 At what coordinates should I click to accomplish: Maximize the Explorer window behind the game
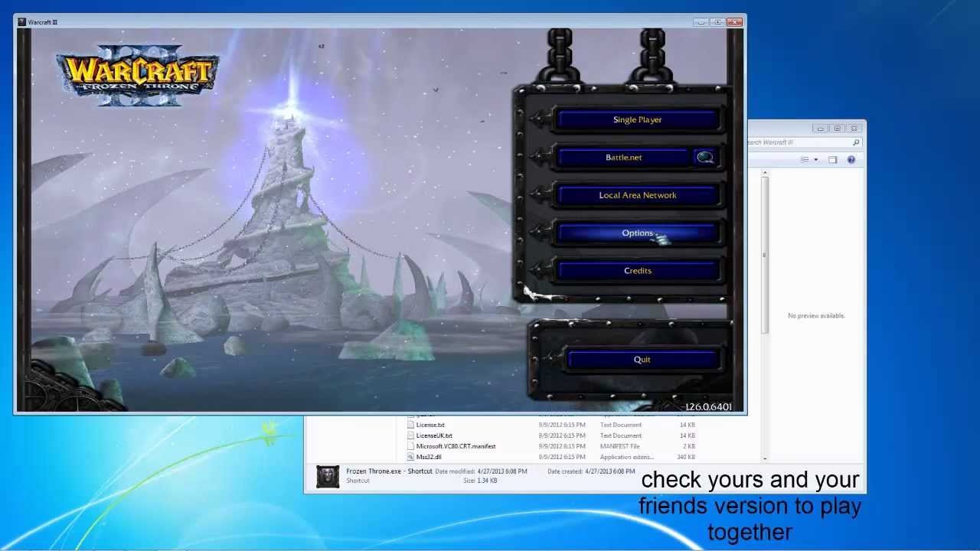838,129
